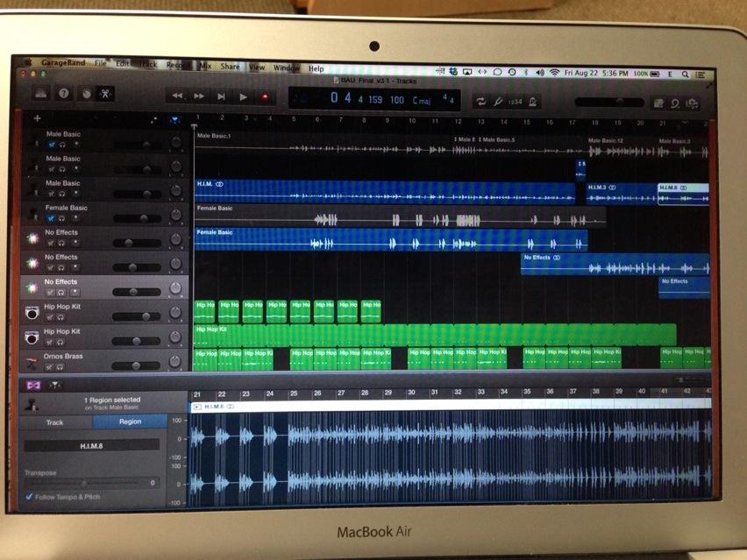Open the Library panel button
Viewport: 747px width, 560px height.
(41, 94)
